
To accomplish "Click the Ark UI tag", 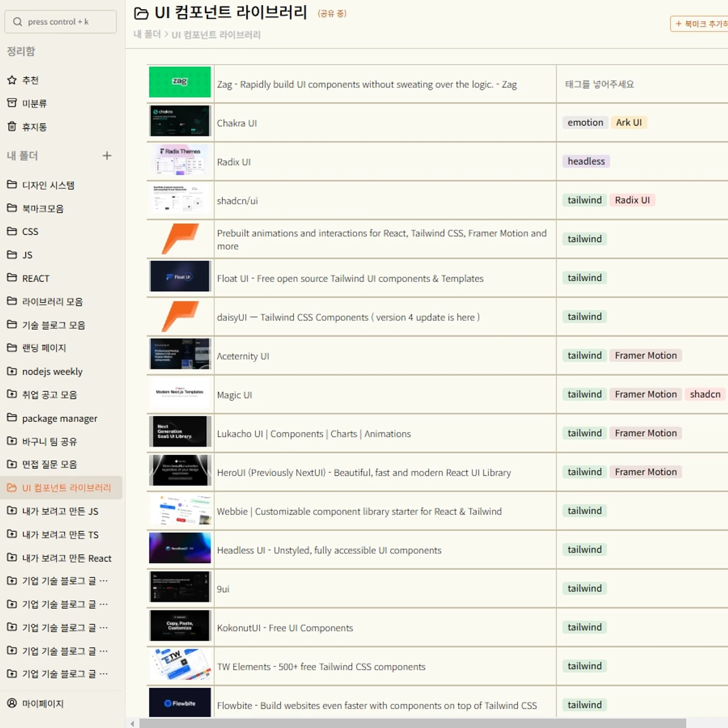I will point(629,123).
